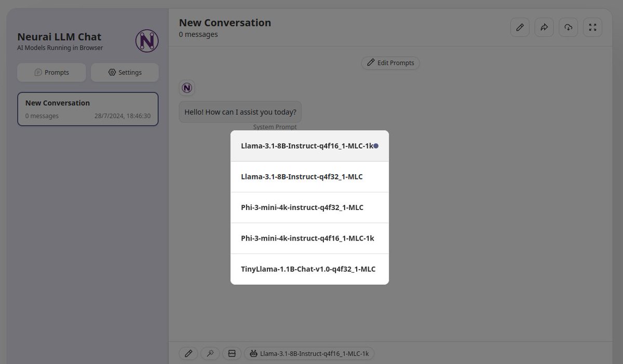Open the New Conversation item in the sidebar
This screenshot has width=623, height=364.
click(x=88, y=109)
